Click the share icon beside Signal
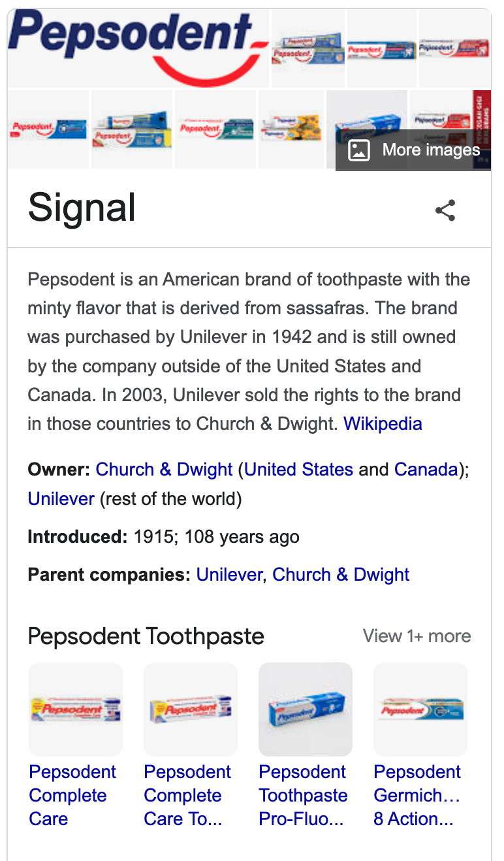 point(445,210)
